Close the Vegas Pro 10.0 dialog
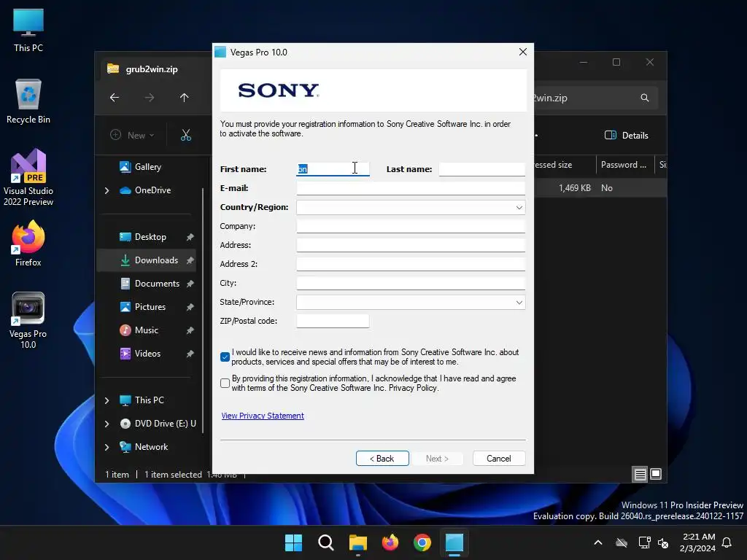 click(x=522, y=52)
